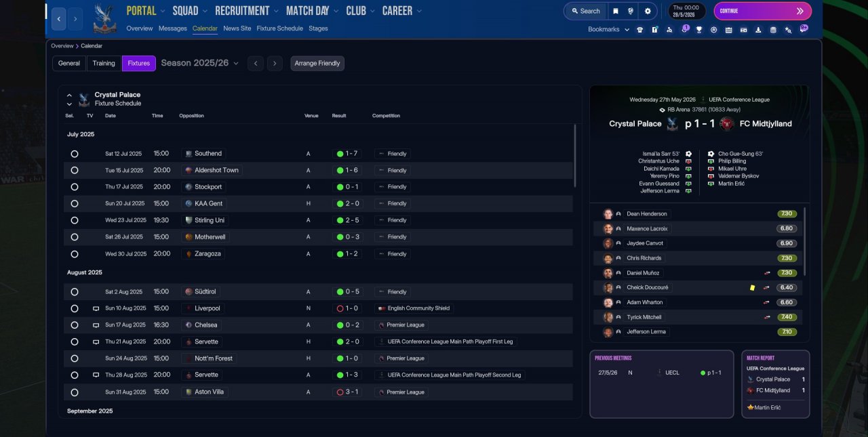Go forward using the history forward arrow
The height and width of the screenshot is (437, 868).
tap(75, 19)
